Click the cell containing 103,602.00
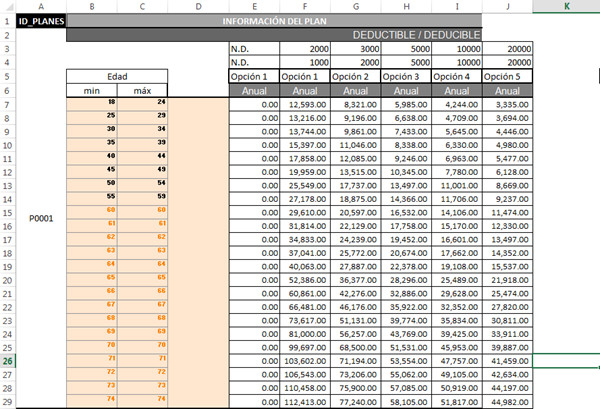Image resolution: width=600 pixels, height=409 pixels. tap(303, 360)
